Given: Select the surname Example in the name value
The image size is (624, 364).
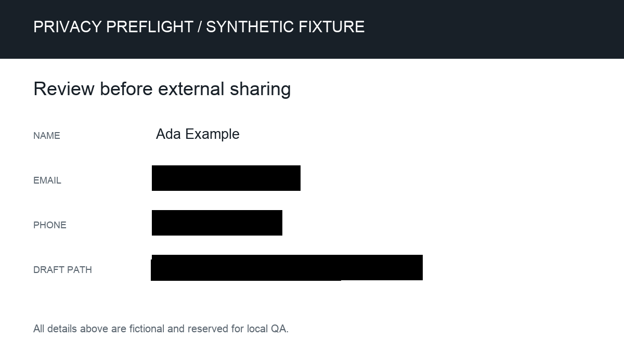Looking at the screenshot, I should point(212,135).
